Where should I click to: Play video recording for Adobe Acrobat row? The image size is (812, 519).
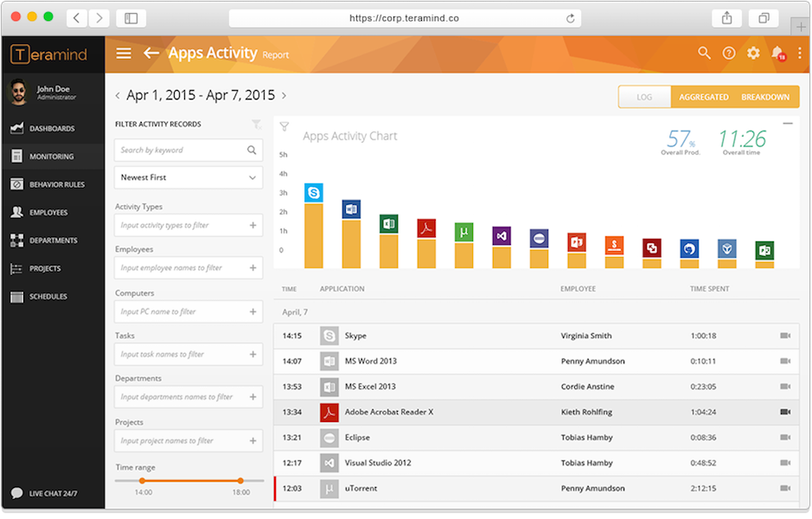[x=785, y=412]
